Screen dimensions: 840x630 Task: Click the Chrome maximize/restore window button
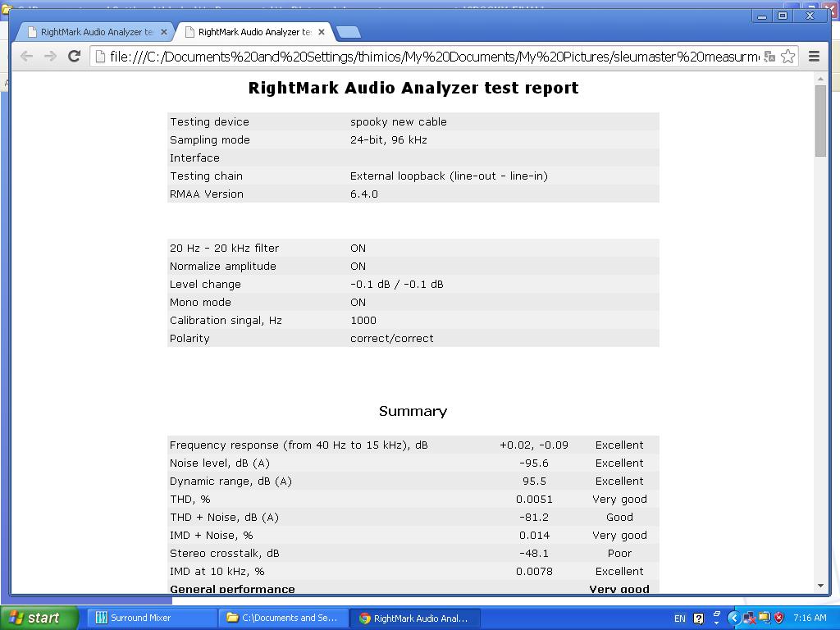click(783, 16)
